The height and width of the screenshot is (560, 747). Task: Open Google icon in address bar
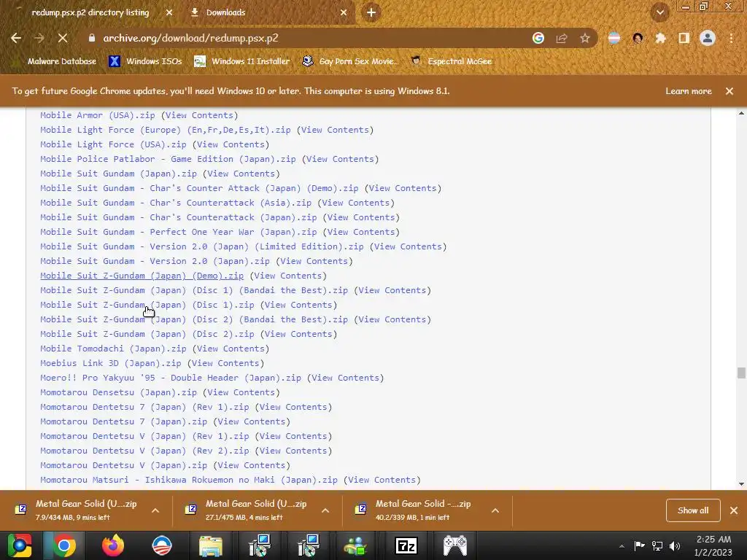tap(538, 38)
